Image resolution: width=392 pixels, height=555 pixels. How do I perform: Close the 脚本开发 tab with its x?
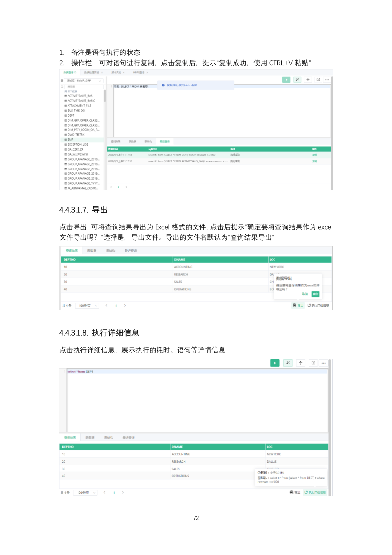coord(124,73)
